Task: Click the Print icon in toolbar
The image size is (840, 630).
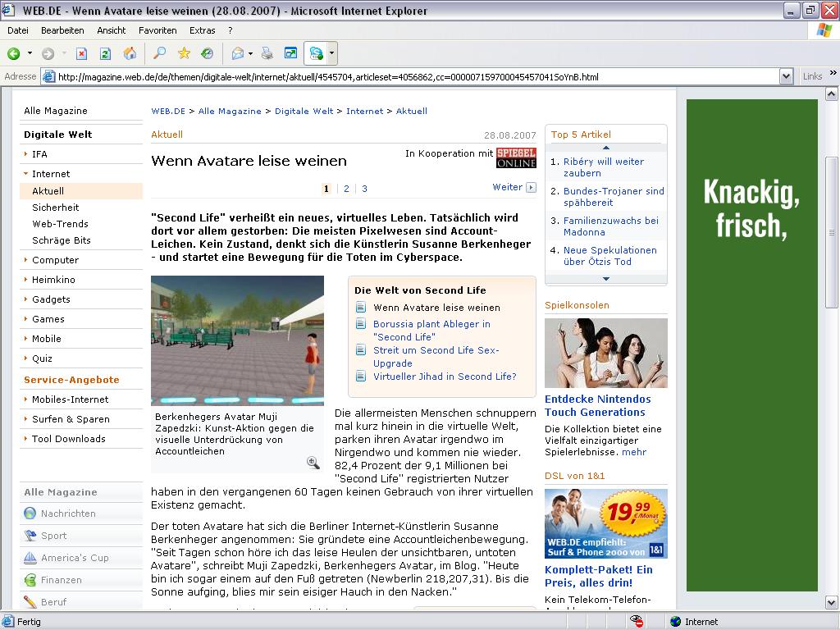Action: (x=267, y=54)
